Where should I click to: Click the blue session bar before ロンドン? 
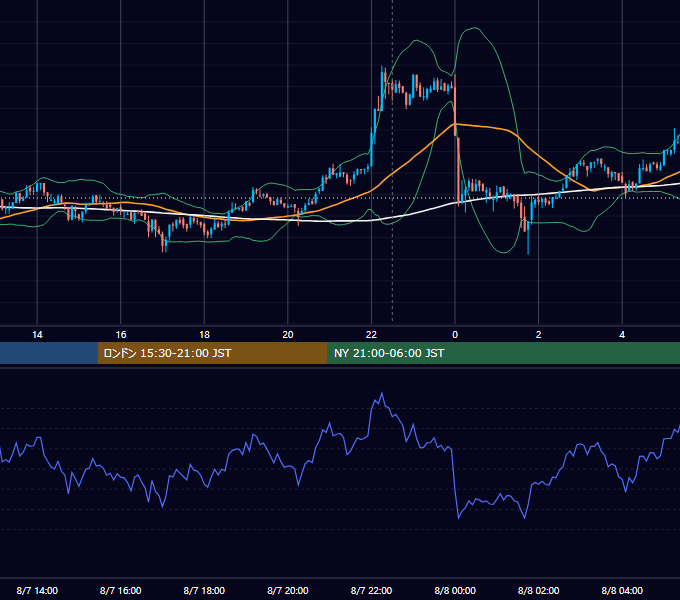pyautogui.click(x=49, y=353)
